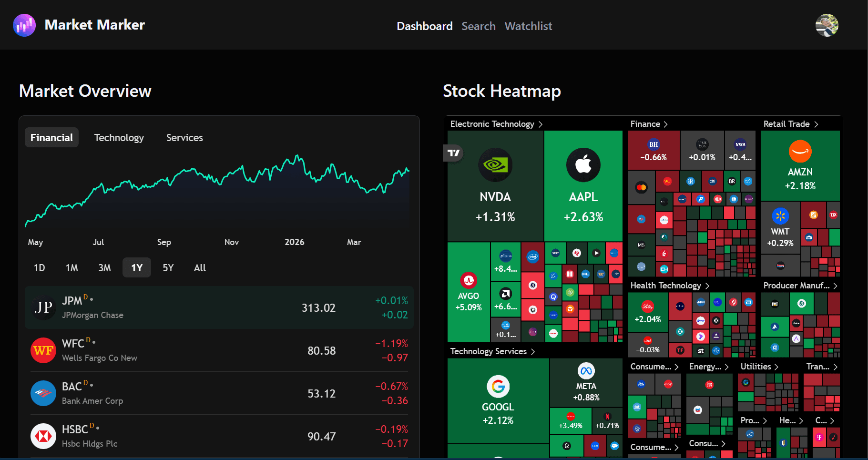
Task: Open the Watchlist page
Action: click(529, 26)
